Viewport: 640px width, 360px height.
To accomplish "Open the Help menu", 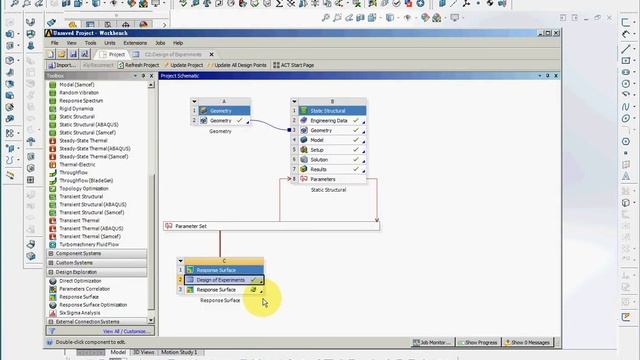I will pos(178,43).
